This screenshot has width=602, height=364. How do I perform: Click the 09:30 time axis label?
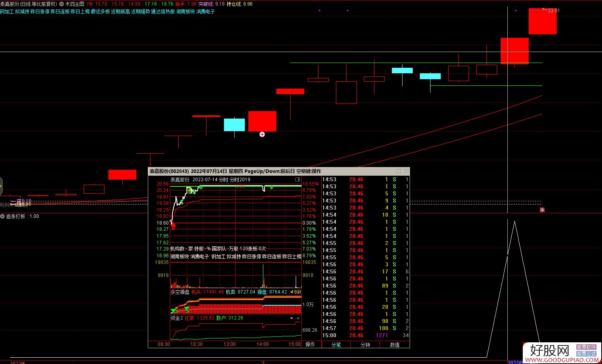click(x=164, y=344)
